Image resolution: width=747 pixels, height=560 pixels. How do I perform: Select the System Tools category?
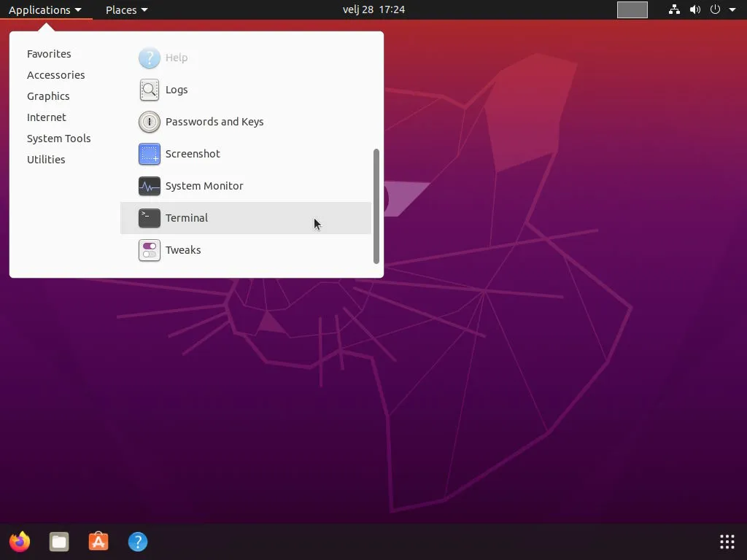click(x=58, y=139)
